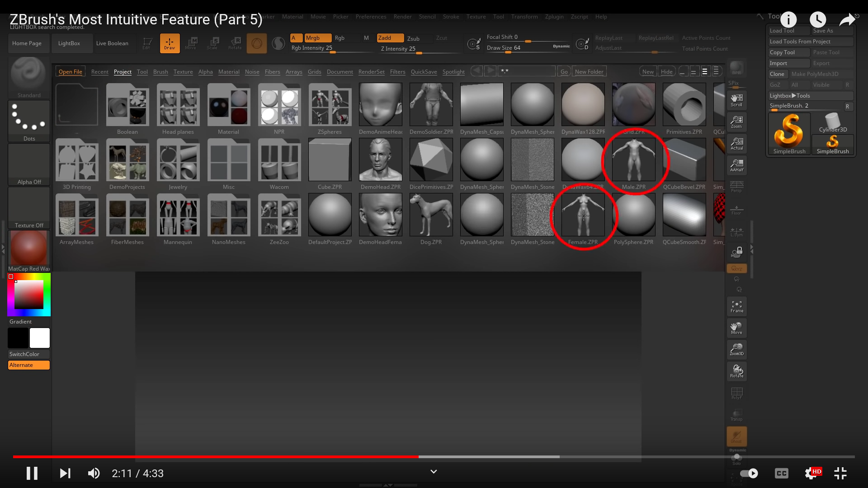Viewport: 868px width, 488px height.
Task: Click the Zoom3D icon
Action: (x=737, y=349)
